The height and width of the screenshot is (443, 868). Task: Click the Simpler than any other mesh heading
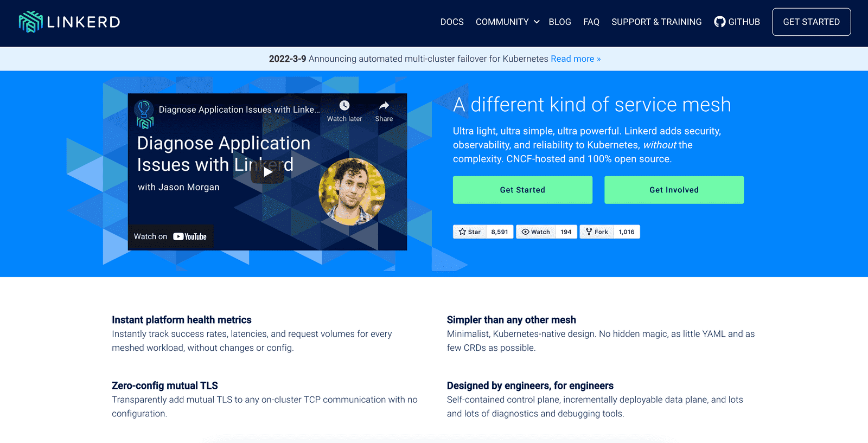point(512,320)
